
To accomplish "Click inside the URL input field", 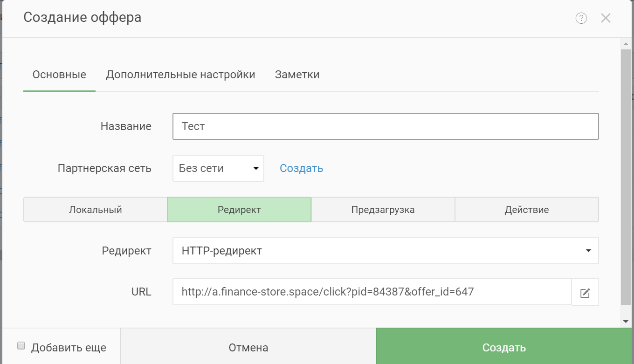I will point(372,292).
